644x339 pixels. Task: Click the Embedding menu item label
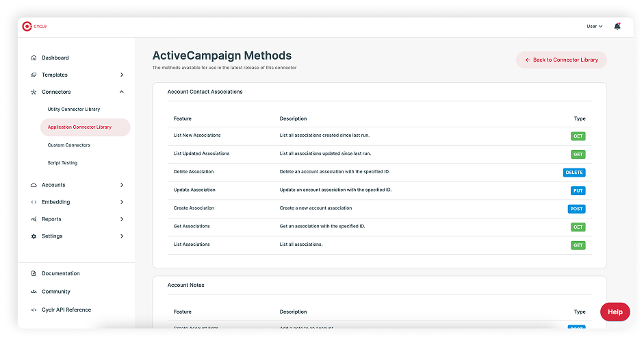56,202
